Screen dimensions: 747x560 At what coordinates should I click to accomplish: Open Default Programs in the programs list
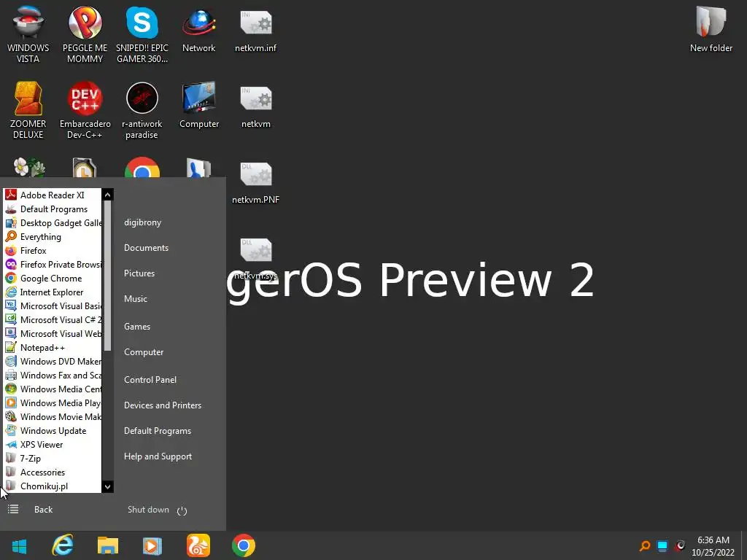tap(53, 209)
